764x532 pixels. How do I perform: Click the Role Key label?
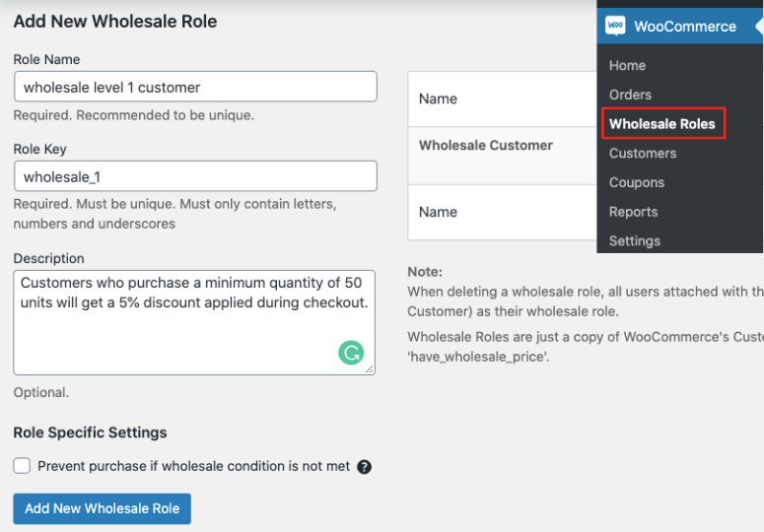click(39, 149)
